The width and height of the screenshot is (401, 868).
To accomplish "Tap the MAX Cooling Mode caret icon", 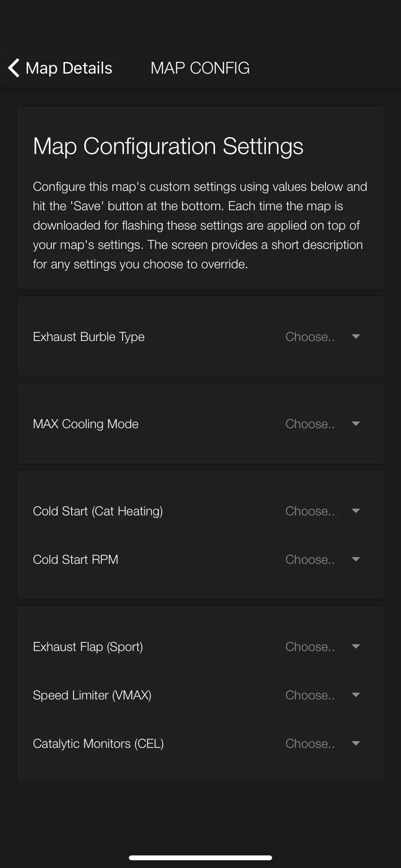I will (356, 424).
